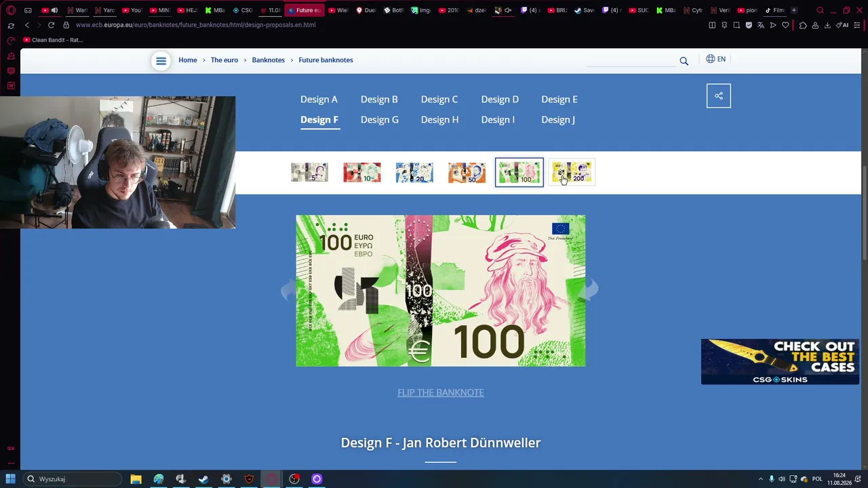The height and width of the screenshot is (488, 868).
Task: Click the website search input field
Action: (x=631, y=60)
